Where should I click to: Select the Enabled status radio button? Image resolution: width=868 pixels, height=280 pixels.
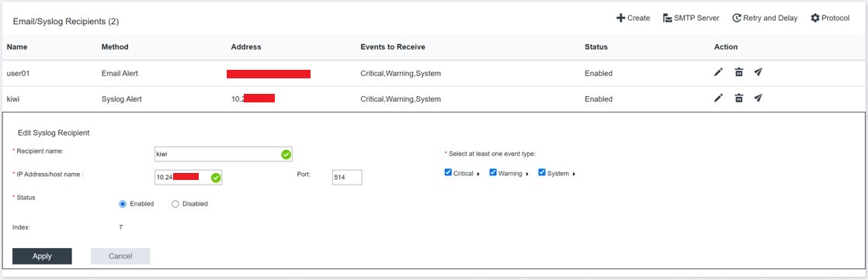[123, 204]
